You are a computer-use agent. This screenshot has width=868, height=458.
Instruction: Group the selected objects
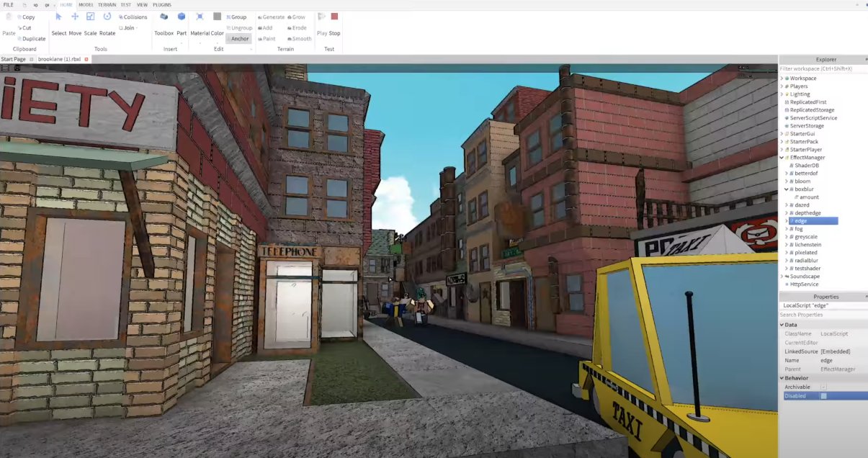tap(236, 17)
